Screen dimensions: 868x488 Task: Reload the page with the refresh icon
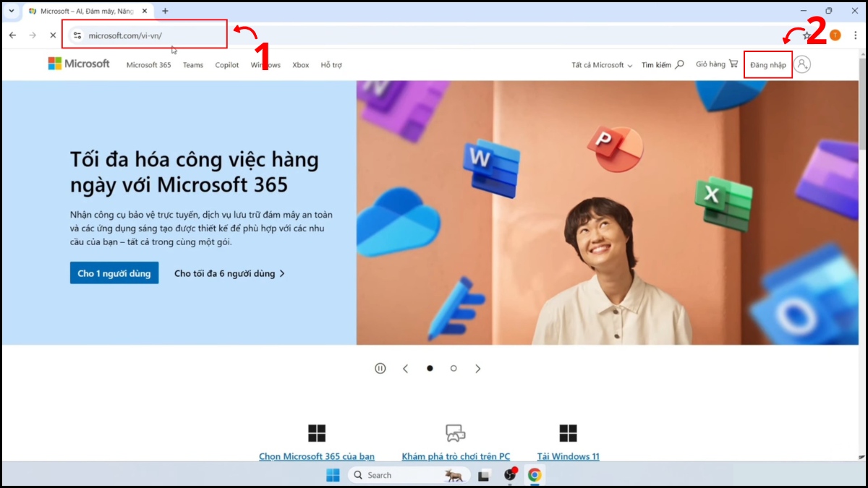pyautogui.click(x=53, y=35)
